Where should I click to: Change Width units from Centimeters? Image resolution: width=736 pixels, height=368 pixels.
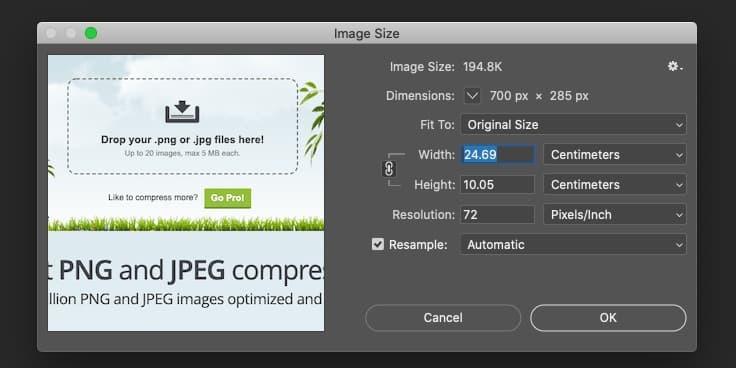[615, 155]
